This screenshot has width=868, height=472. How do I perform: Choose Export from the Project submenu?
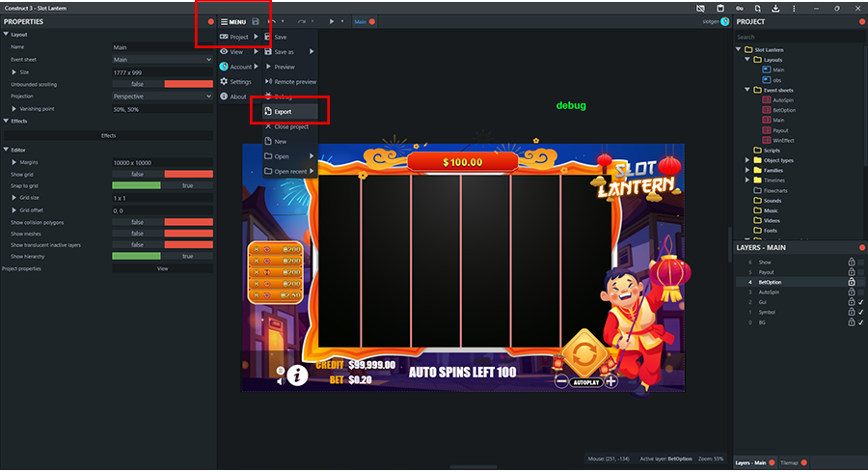tap(290, 111)
